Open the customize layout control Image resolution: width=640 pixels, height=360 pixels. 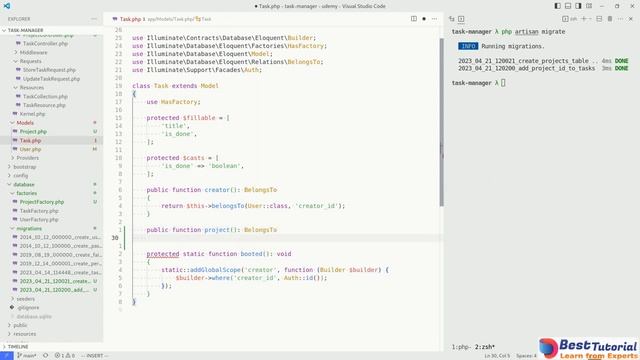589,6
